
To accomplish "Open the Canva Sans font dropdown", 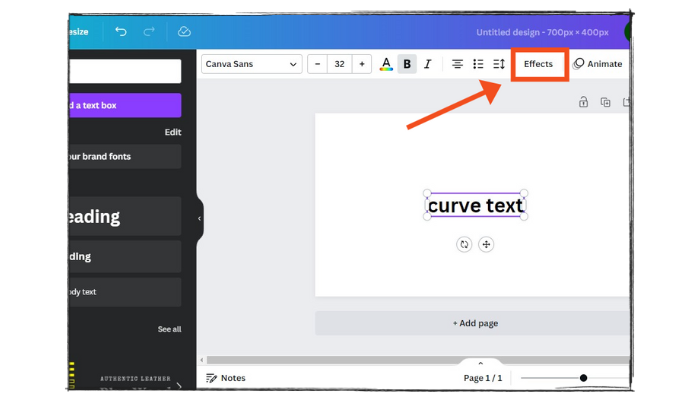I will tap(251, 64).
